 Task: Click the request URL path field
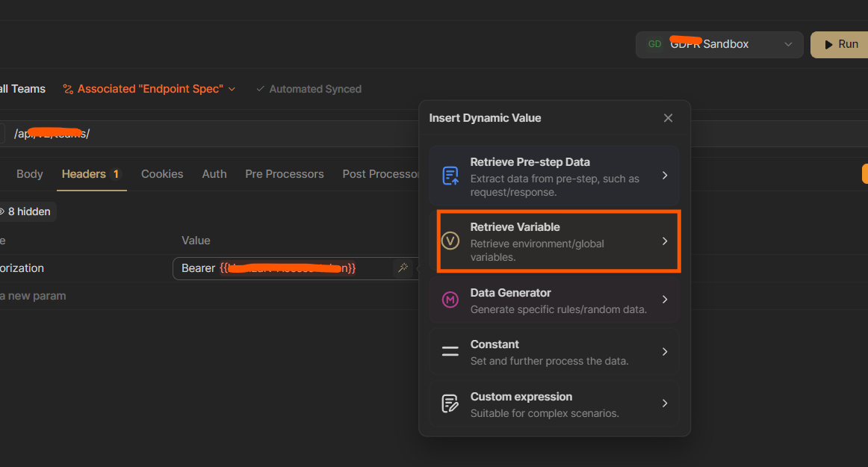tap(224, 134)
